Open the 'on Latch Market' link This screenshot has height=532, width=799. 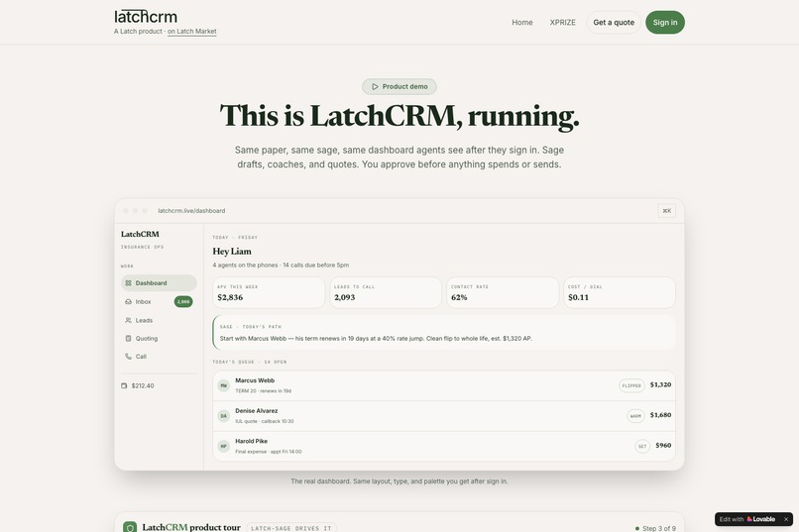coord(192,31)
